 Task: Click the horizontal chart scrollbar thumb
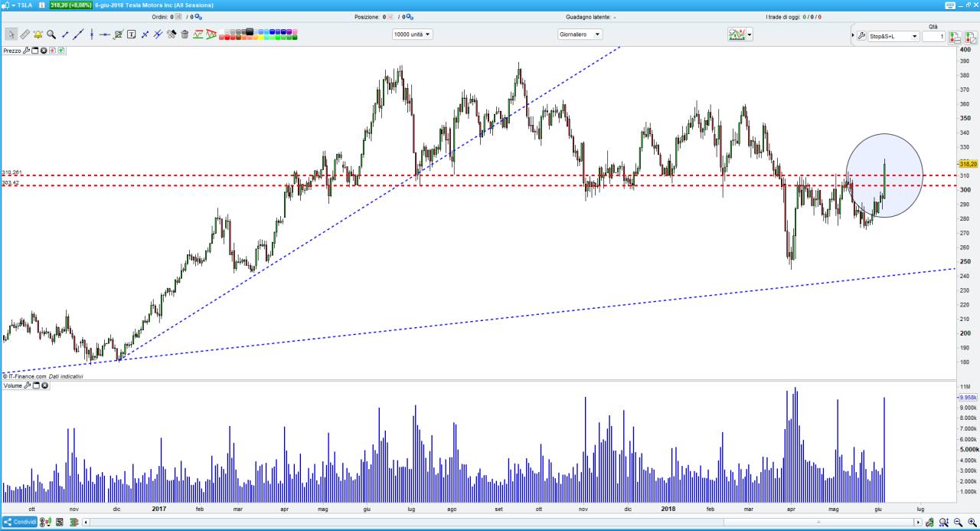[819, 523]
